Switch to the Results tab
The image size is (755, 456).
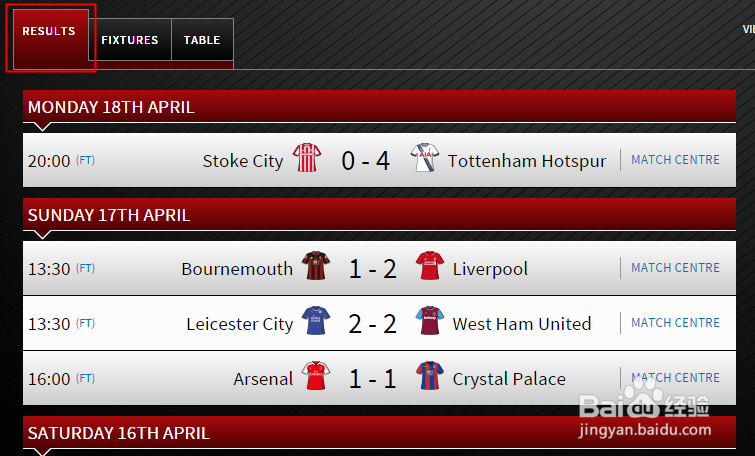coord(49,33)
